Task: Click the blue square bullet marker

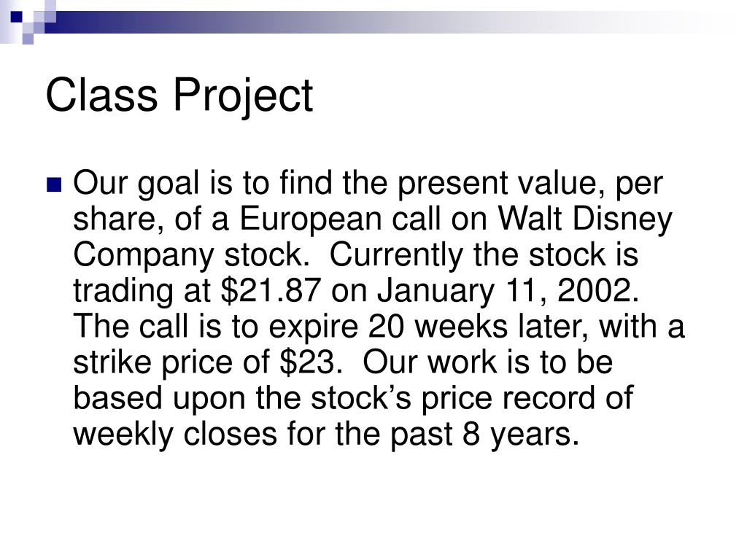Action: [54, 184]
